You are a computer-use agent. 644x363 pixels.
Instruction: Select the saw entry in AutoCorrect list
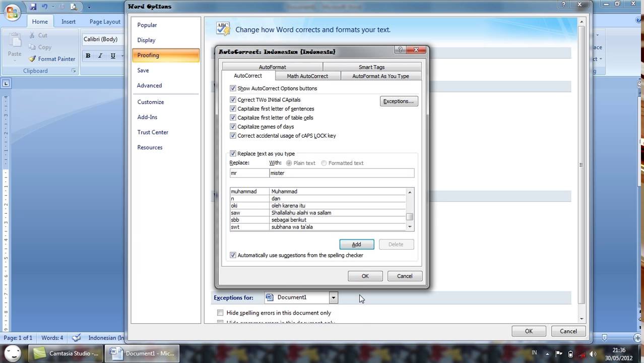pyautogui.click(x=318, y=213)
